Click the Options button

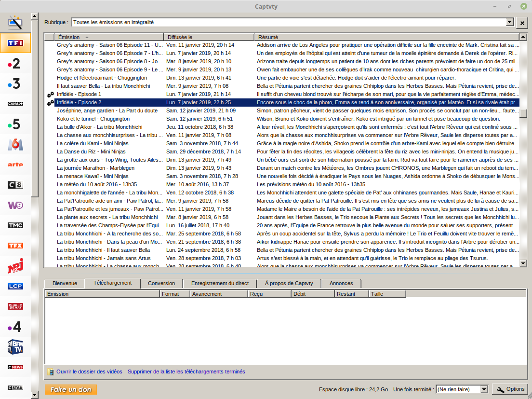(x=510, y=389)
